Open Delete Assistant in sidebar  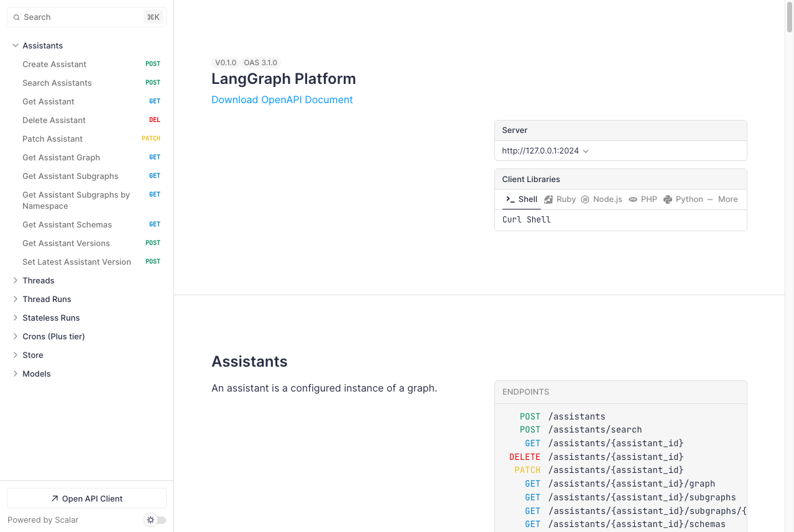(x=86, y=120)
